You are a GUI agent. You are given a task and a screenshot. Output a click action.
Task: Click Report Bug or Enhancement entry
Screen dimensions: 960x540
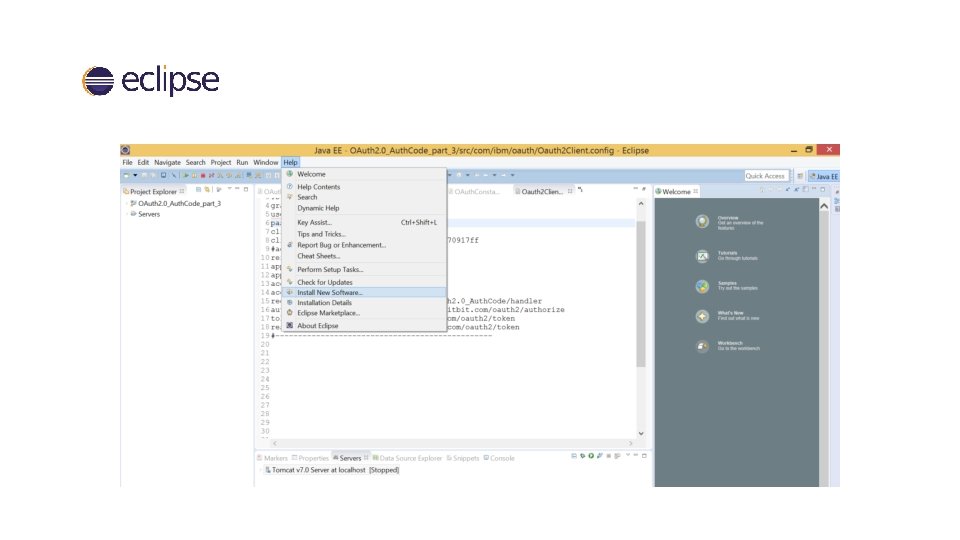coord(364,245)
